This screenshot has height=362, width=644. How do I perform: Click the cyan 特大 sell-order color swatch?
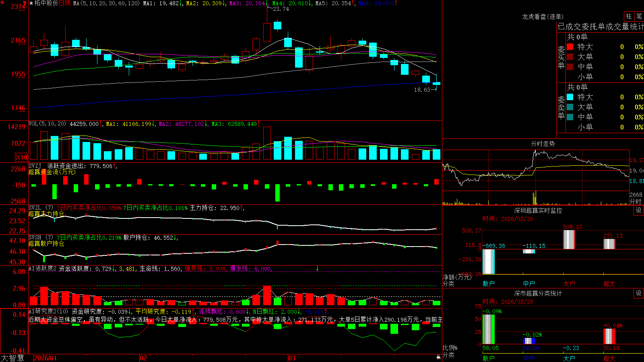[x=570, y=97]
